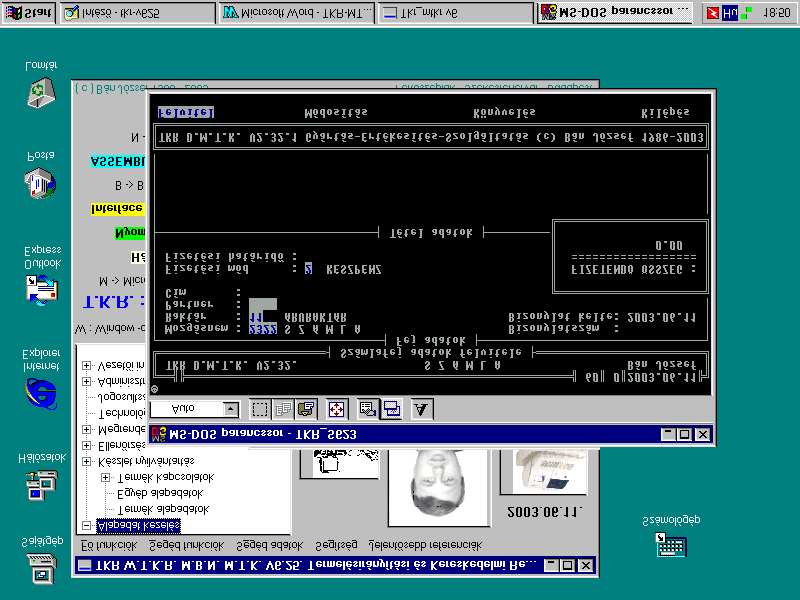Screen dimensions: 800x600
Task: Click the 18:50 clock in tray
Action: 776,13
